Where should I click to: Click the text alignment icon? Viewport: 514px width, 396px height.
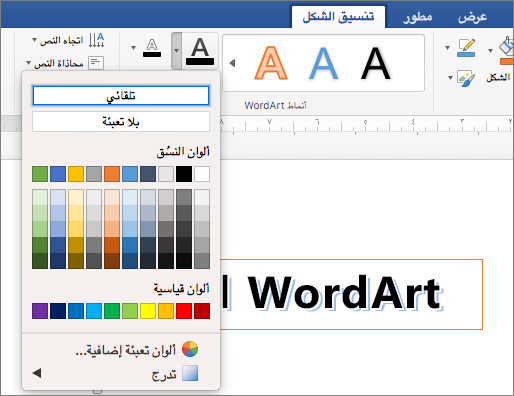(96, 63)
